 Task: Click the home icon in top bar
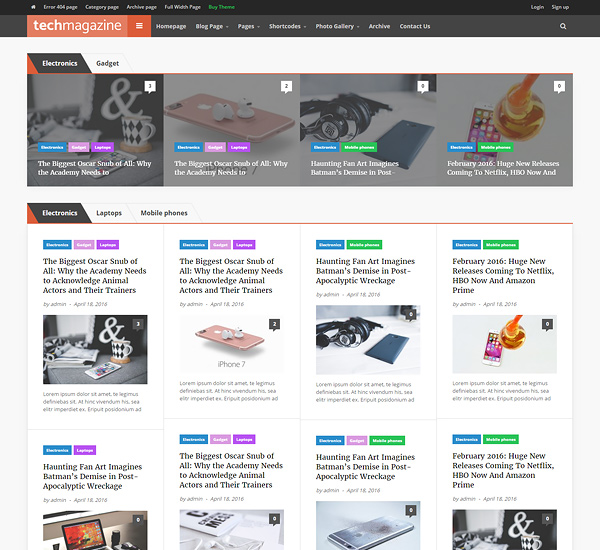click(33, 7)
